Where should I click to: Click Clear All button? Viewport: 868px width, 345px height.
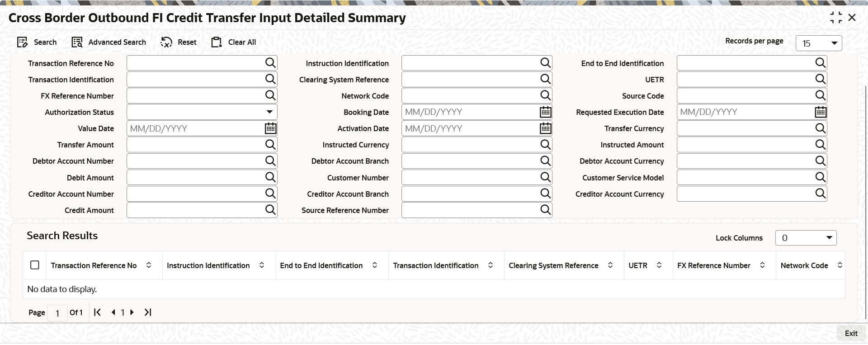[234, 42]
